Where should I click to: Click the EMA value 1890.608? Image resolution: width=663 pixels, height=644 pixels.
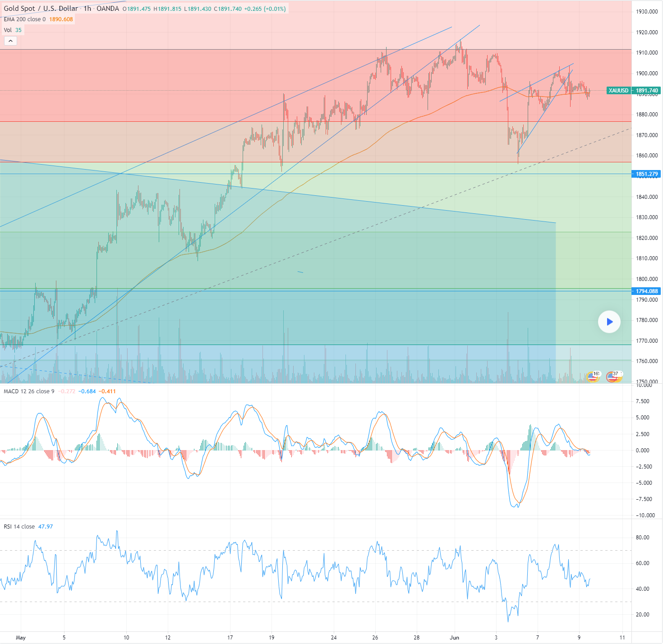61,19
